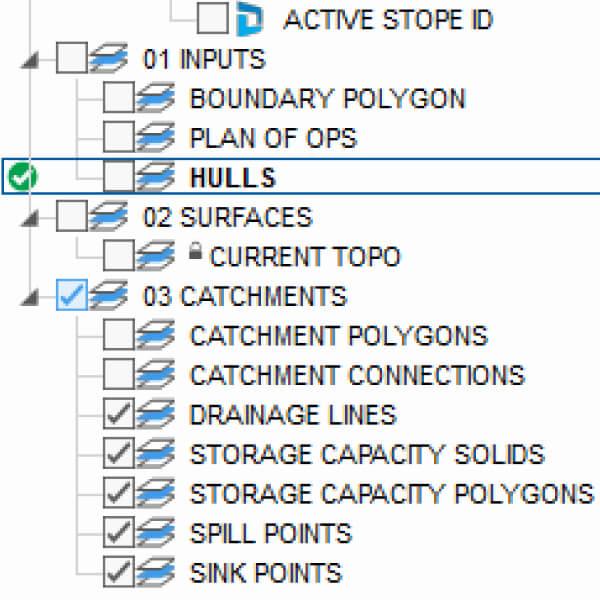
Task: Collapse the 03 CATCHMENTS group
Action: (x=30, y=297)
